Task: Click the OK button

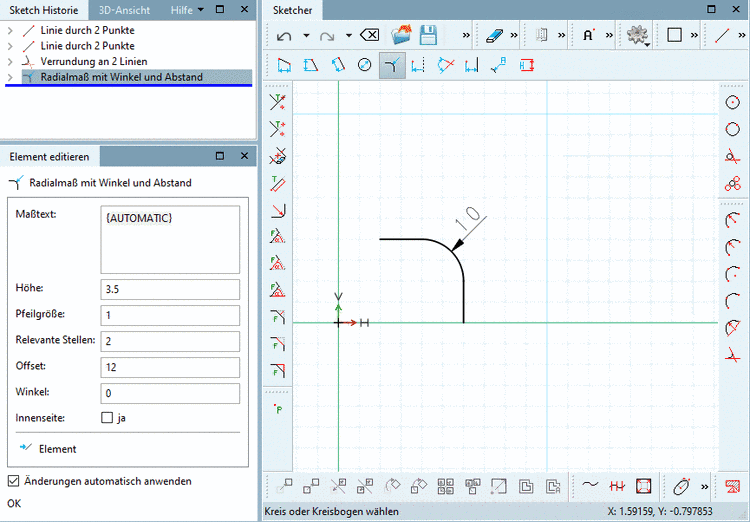Action: pos(14,503)
